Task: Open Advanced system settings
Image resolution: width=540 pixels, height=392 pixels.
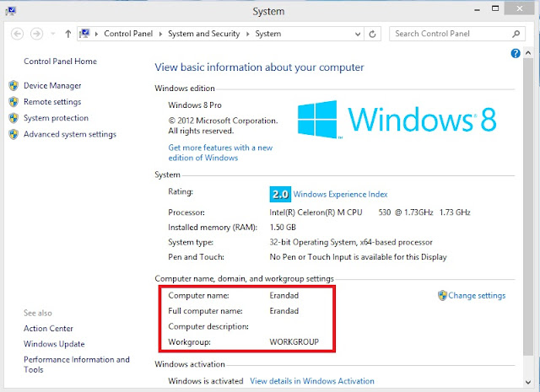Action: (x=70, y=134)
